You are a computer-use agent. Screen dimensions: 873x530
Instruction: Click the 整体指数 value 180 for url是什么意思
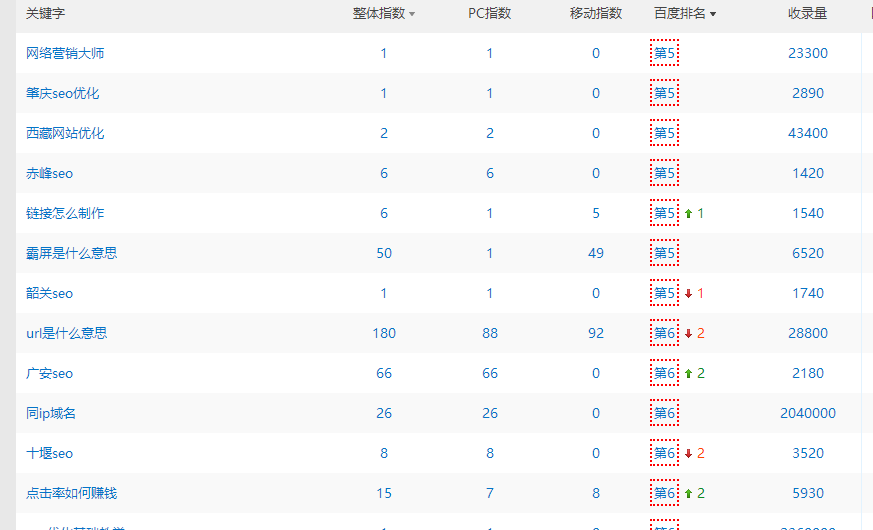[384, 333]
